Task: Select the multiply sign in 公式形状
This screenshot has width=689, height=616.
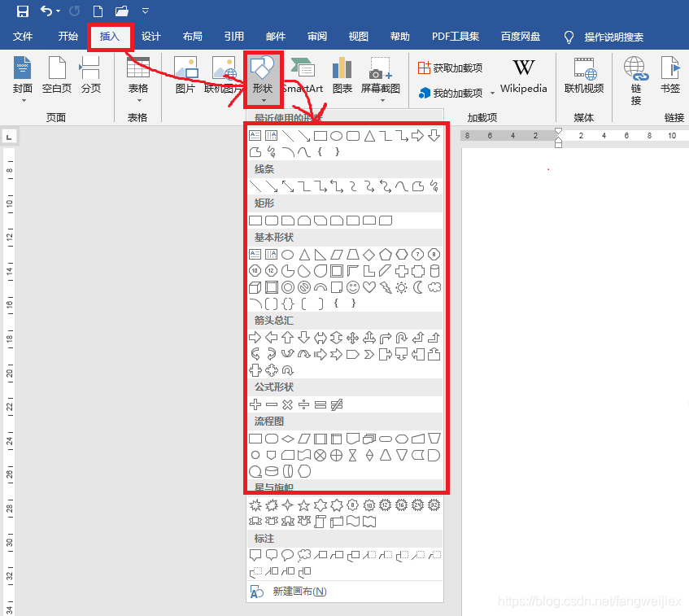Action: (287, 404)
